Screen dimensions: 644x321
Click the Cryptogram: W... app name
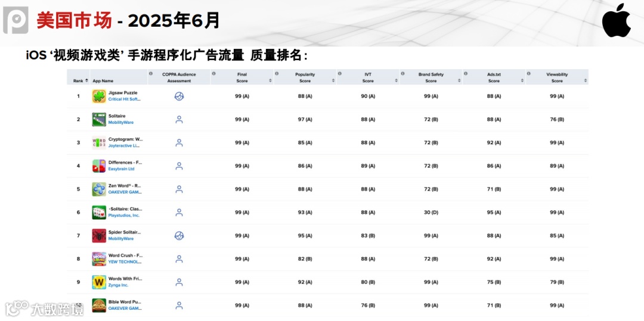click(x=126, y=139)
